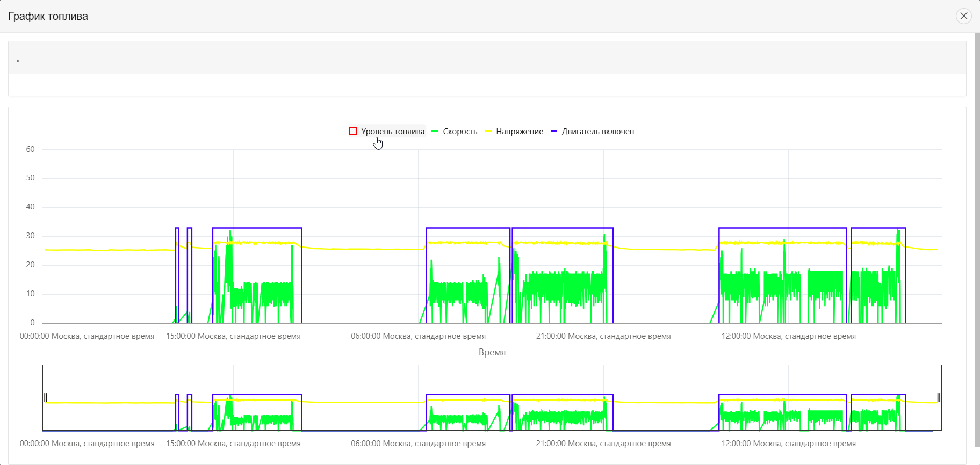Screen dimensions: 980x465
Task: Click the left handle of range selector
Action: (46, 397)
